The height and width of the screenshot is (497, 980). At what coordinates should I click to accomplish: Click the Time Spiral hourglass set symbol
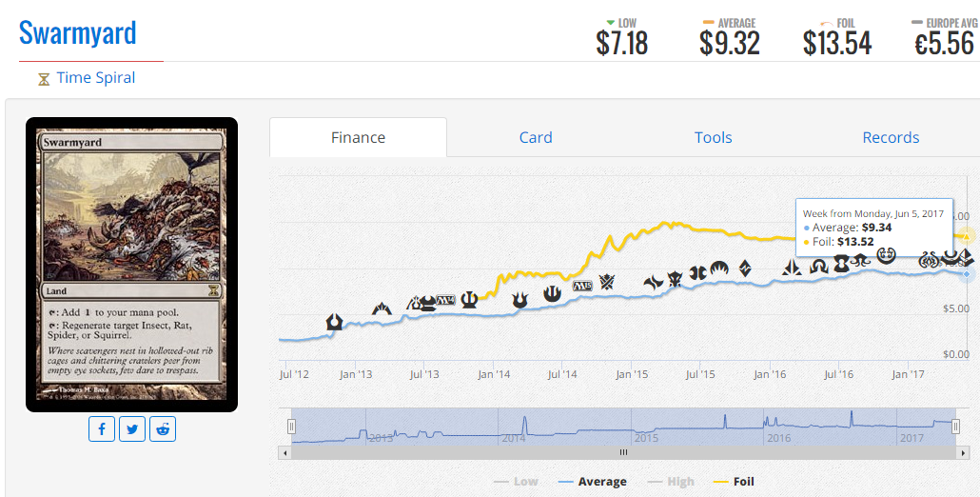point(44,79)
